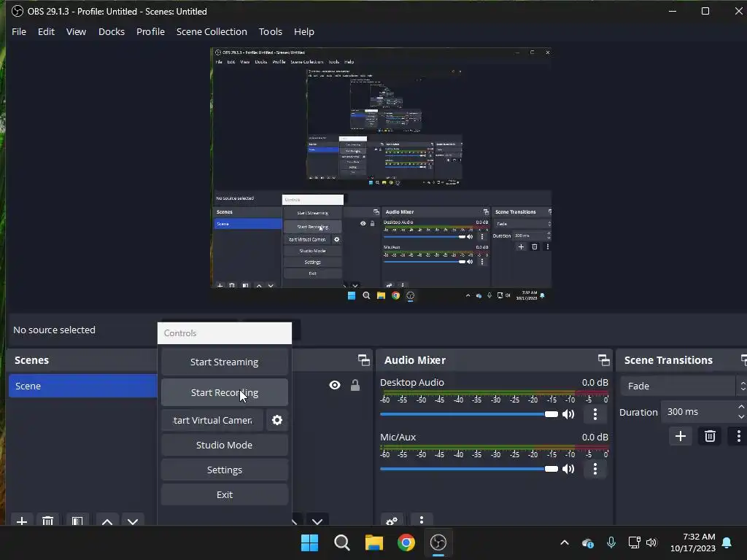Open Audio Mixer bottom menu dots

pos(421,521)
